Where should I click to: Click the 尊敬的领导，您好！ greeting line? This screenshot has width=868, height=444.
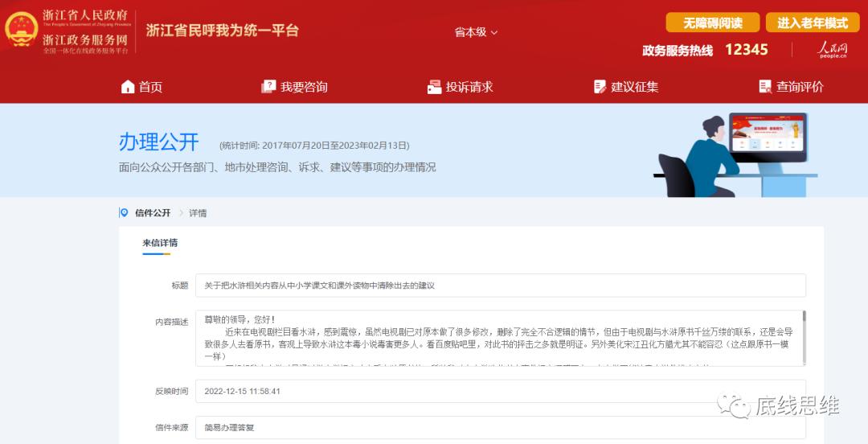click(x=240, y=320)
